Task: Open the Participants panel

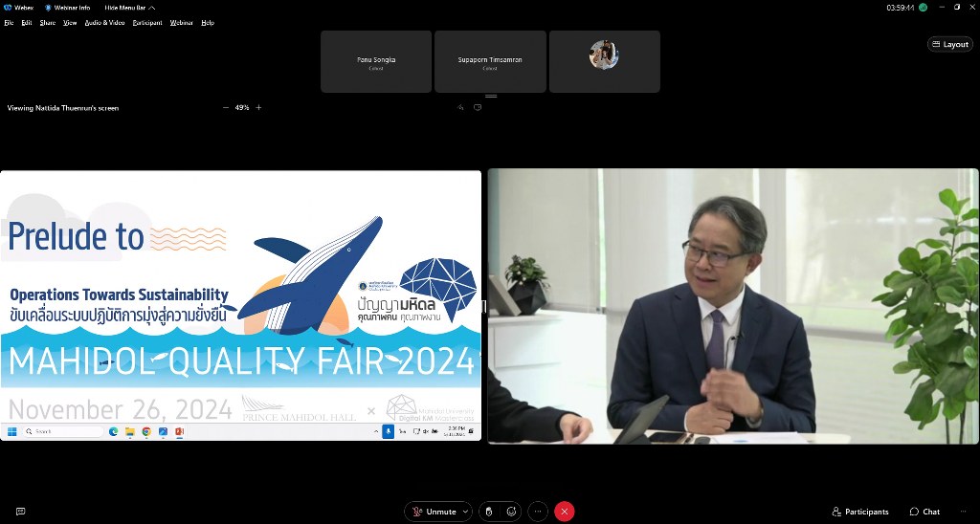Action: (x=860, y=512)
